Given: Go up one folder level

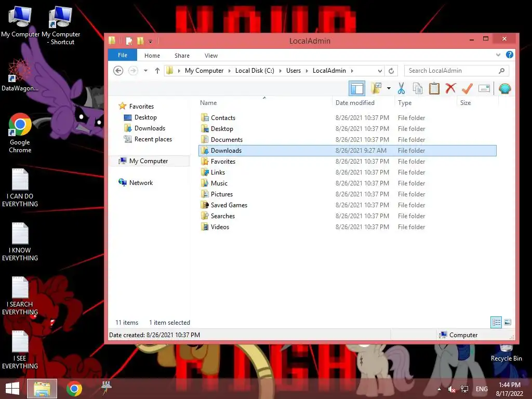Looking at the screenshot, I should (157, 71).
